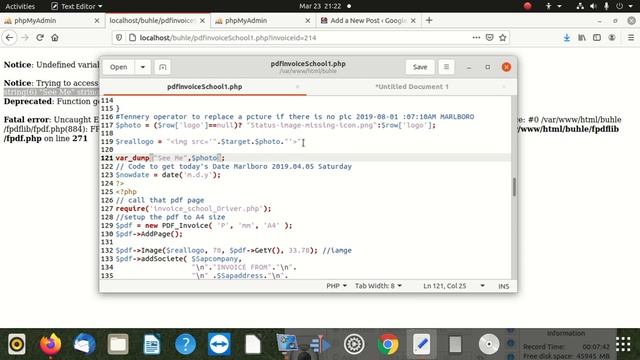Viewport: 640px width, 360px height.
Task: Click the Firefox URL address field
Action: coord(304,38)
